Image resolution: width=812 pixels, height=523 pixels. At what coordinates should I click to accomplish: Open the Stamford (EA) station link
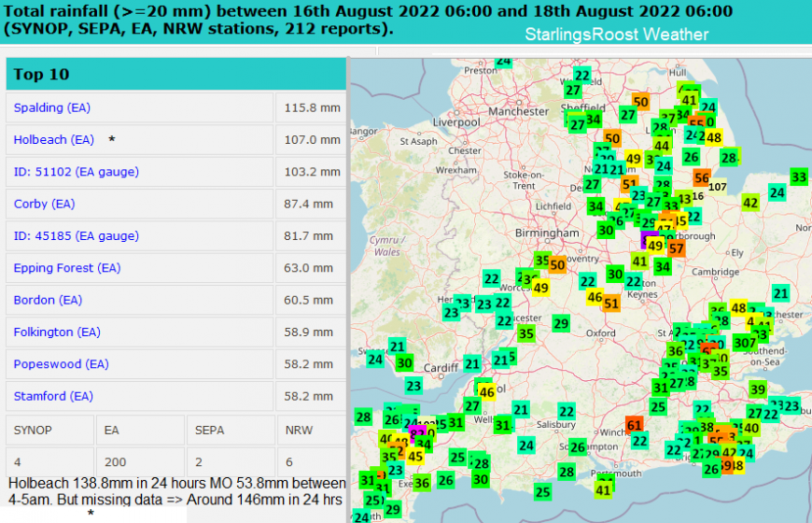[x=53, y=397]
